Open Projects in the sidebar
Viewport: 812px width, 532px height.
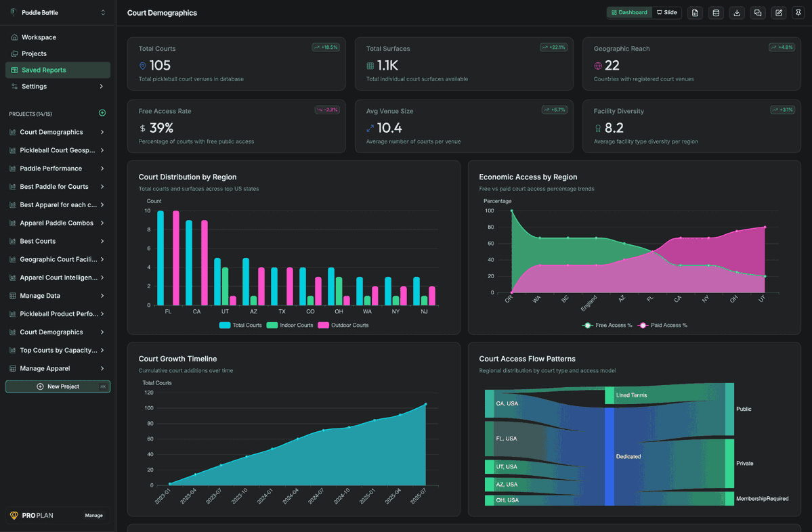(58, 54)
